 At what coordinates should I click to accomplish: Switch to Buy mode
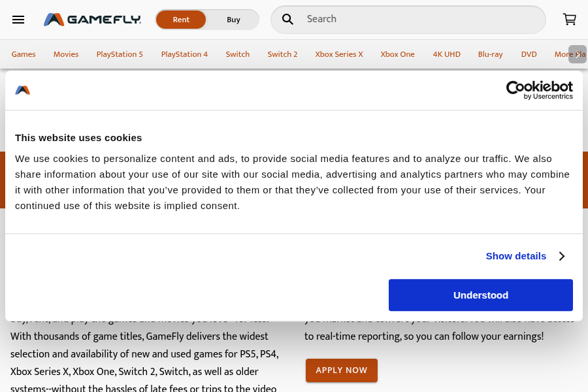(x=233, y=20)
